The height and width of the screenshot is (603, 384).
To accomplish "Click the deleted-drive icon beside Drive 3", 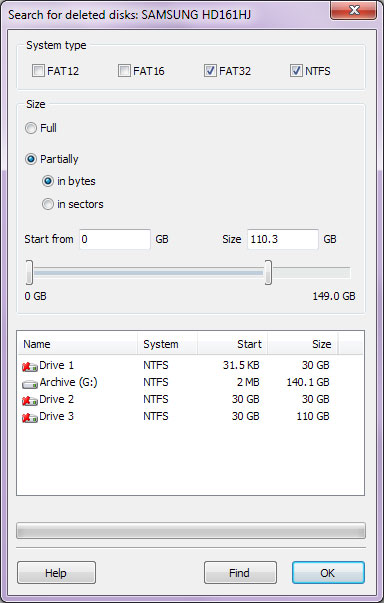I will click(30, 417).
